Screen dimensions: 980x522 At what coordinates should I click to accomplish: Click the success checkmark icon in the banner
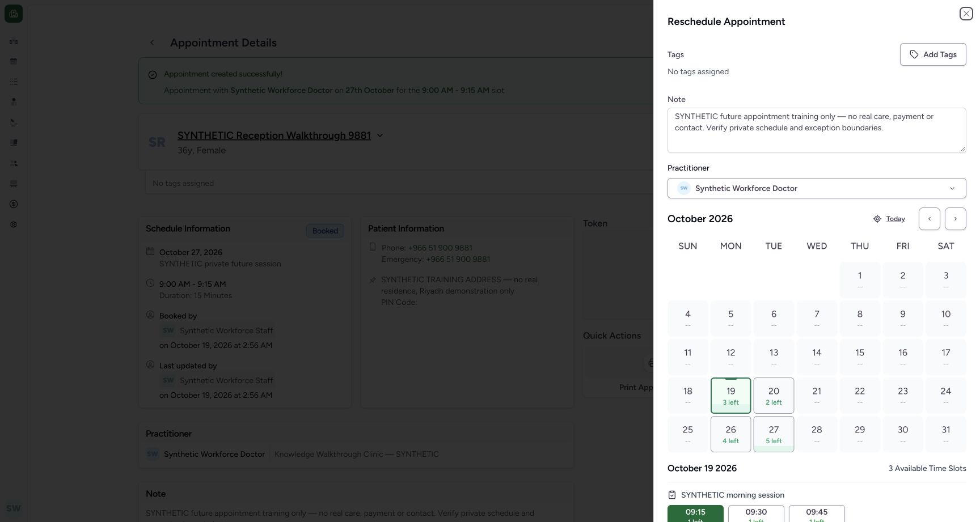(153, 75)
